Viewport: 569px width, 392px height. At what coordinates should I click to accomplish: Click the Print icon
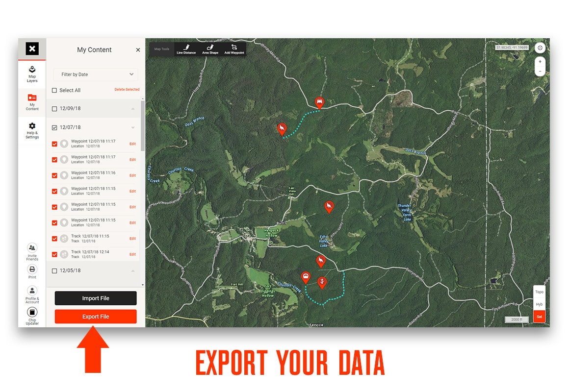point(32,271)
